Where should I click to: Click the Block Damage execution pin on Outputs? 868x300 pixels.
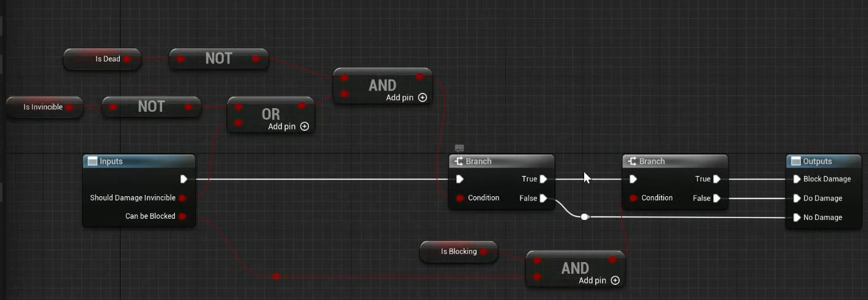click(796, 179)
